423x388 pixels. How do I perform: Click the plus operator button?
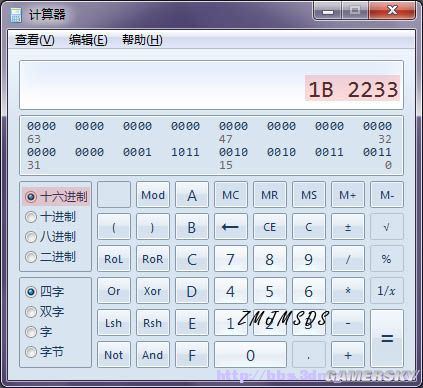[348, 355]
